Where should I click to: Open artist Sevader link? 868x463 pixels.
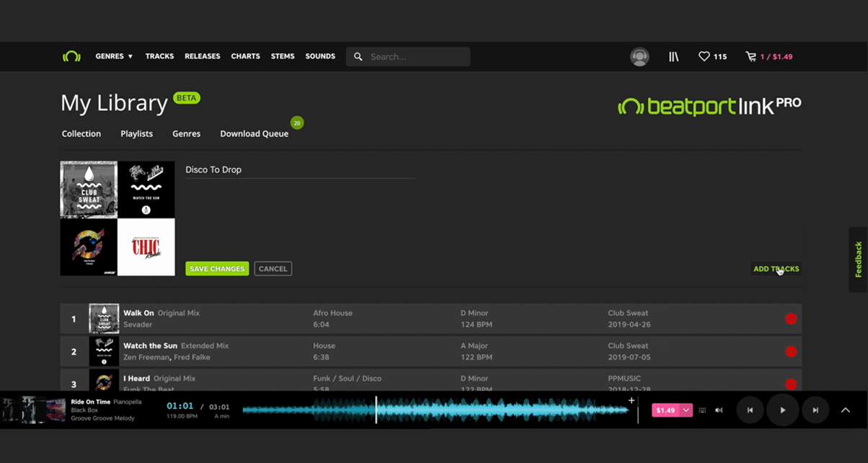click(138, 325)
